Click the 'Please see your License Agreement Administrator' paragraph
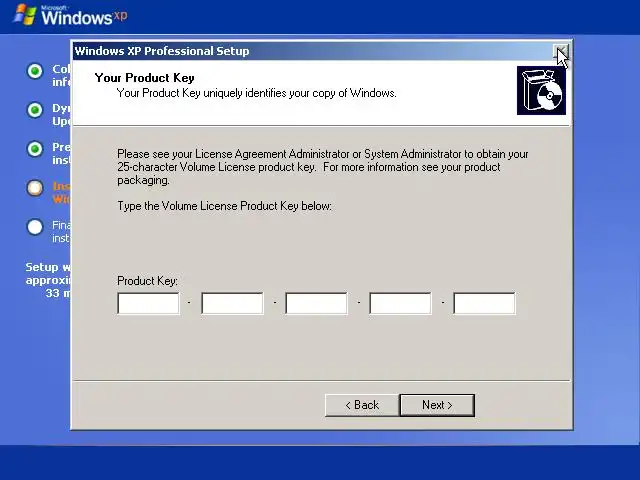 pyautogui.click(x=322, y=167)
